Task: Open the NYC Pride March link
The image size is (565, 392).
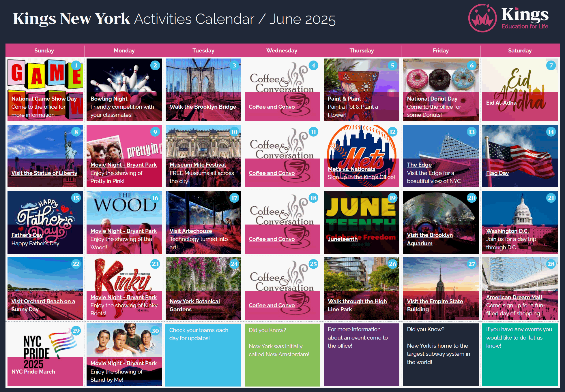Action: point(33,372)
